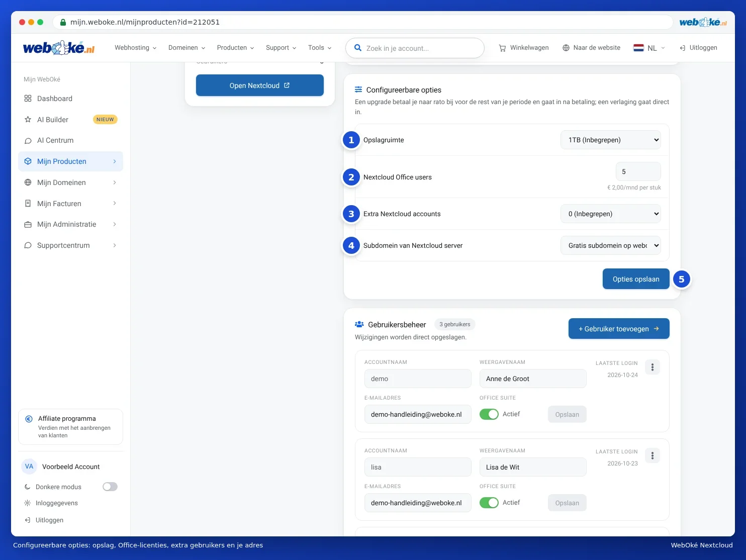Click the search magnifier icon
The width and height of the screenshot is (746, 560).
358,48
